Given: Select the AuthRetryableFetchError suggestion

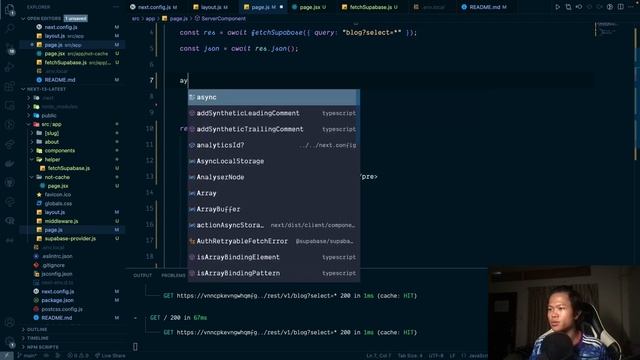Looking at the screenshot, I should click(273, 241).
